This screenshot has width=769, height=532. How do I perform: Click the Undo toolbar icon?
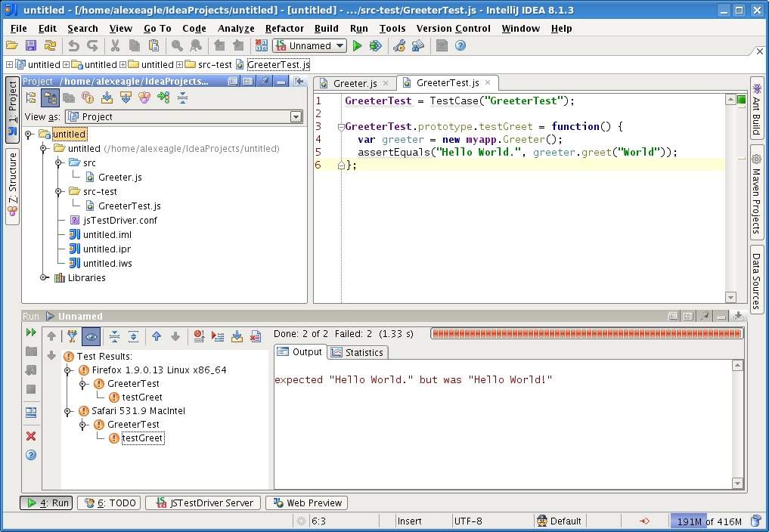(x=73, y=45)
